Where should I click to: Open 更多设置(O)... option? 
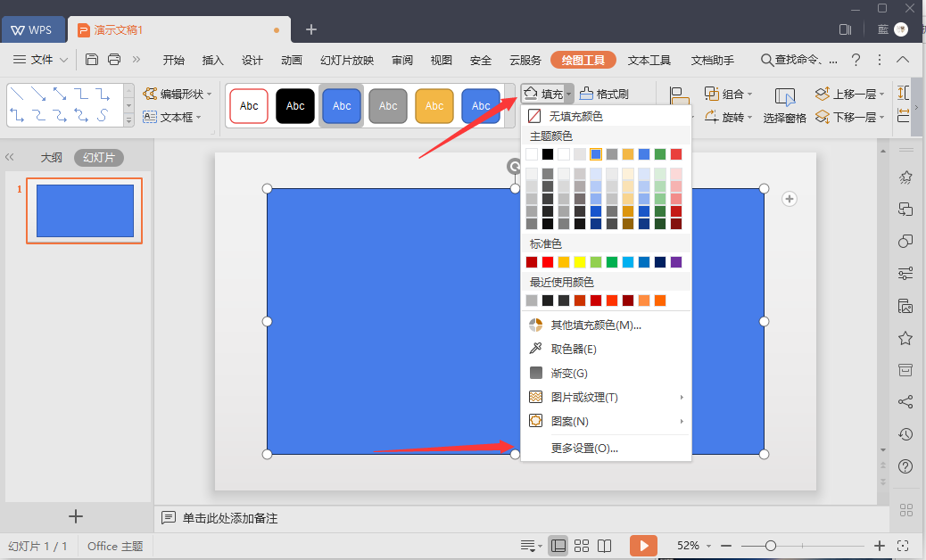tap(584, 449)
